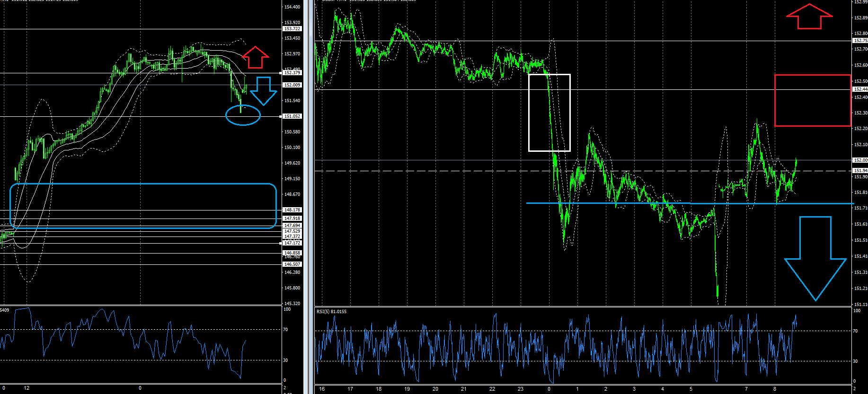Image resolution: width=868 pixels, height=394 pixels.
Task: Click 149.150 on the left price scale
Action: click(x=292, y=179)
